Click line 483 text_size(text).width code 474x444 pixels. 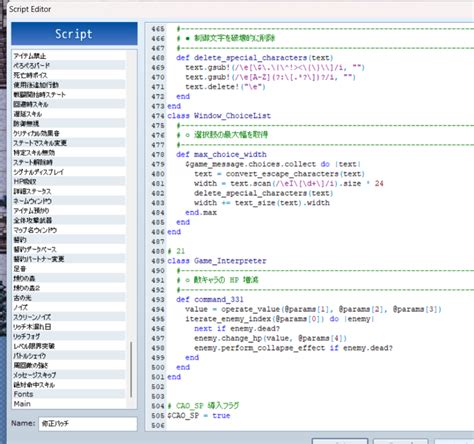[x=262, y=203]
